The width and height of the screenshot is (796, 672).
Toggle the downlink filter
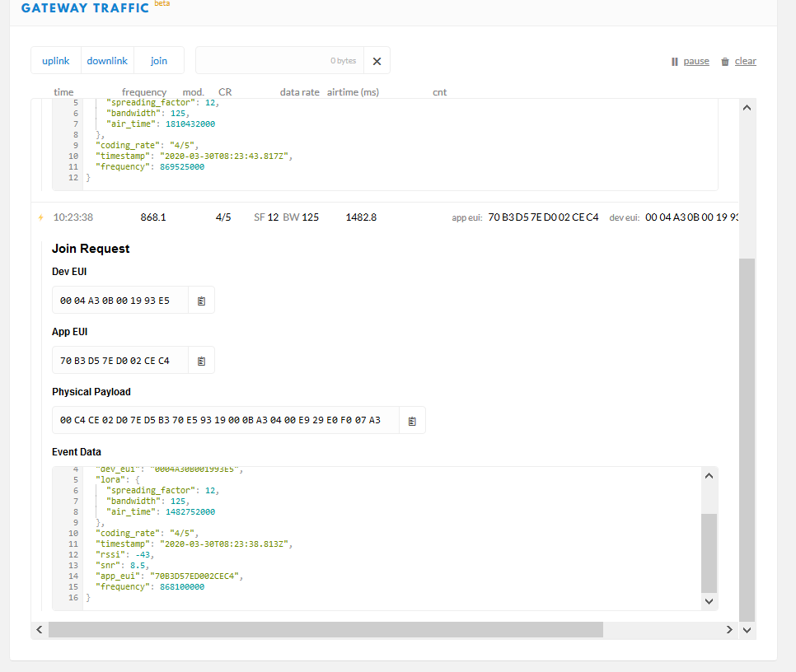(107, 61)
